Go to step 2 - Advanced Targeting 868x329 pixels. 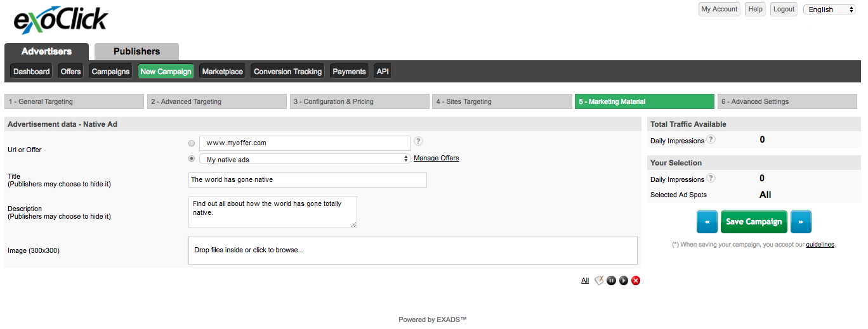pyautogui.click(x=216, y=101)
